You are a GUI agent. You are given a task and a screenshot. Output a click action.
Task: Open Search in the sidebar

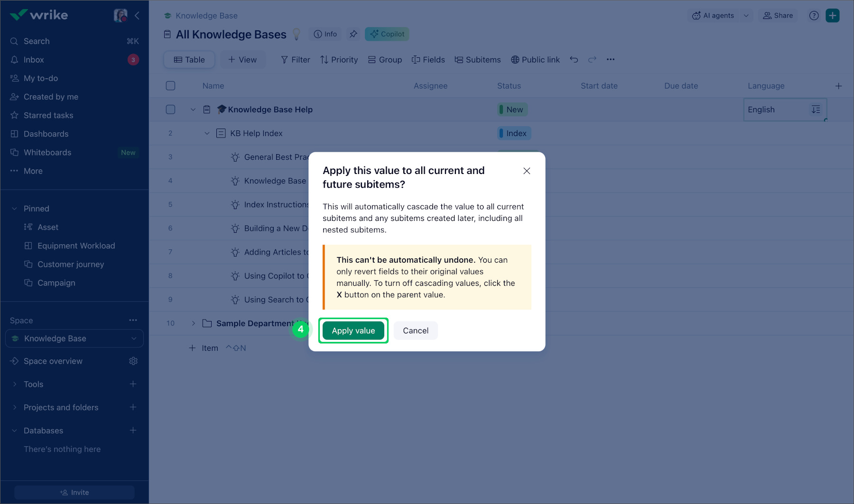click(74, 41)
